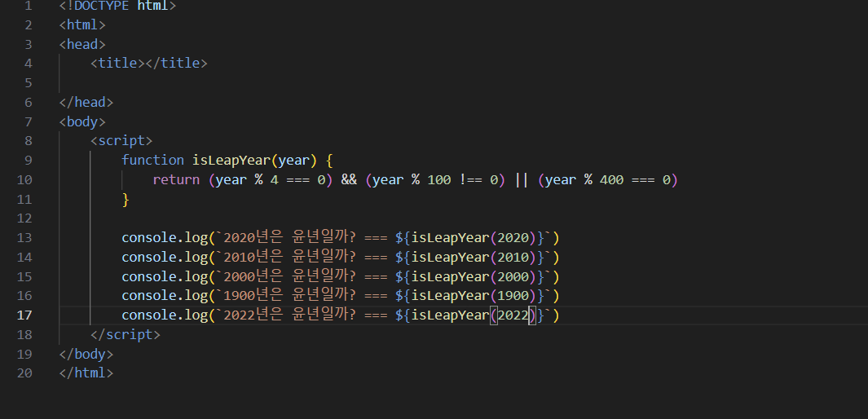Click the number 100 in the return expression
Viewport: 868px width, 419px height.
[x=439, y=180]
